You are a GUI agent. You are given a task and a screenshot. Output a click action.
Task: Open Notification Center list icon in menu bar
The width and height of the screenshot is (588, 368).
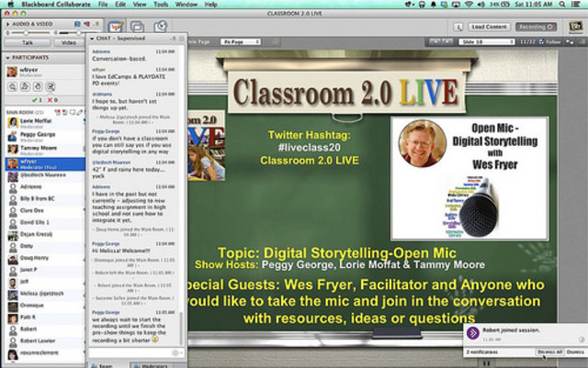coord(576,5)
